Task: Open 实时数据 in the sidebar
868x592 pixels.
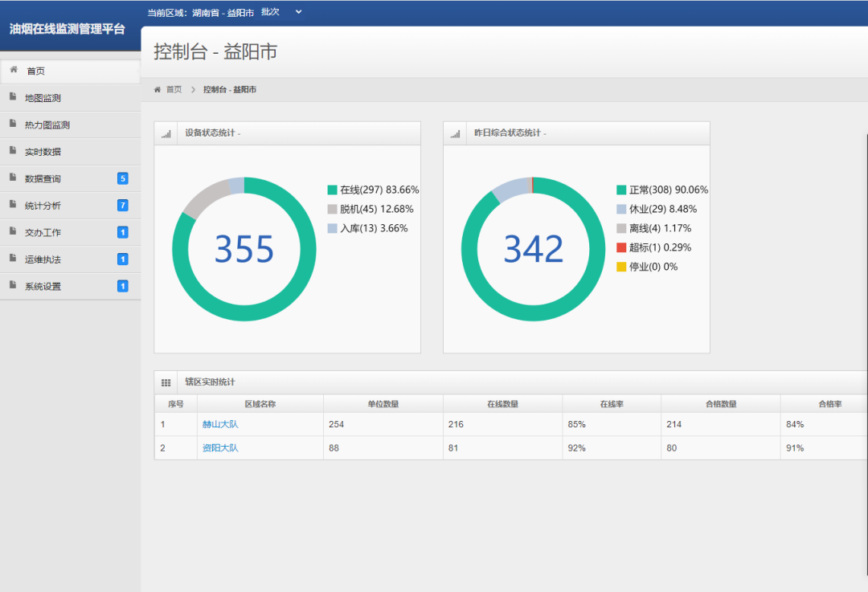Action: click(70, 152)
